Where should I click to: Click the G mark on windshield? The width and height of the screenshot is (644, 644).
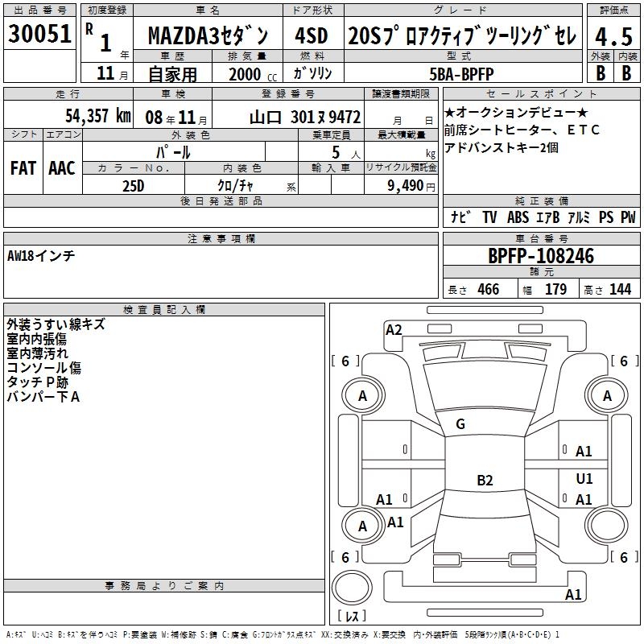pyautogui.click(x=460, y=424)
